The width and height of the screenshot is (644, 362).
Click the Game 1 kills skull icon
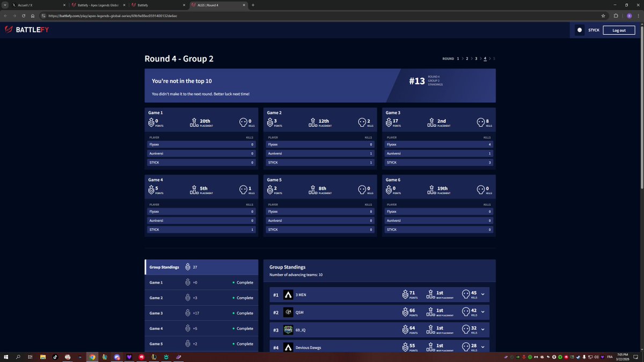243,122
